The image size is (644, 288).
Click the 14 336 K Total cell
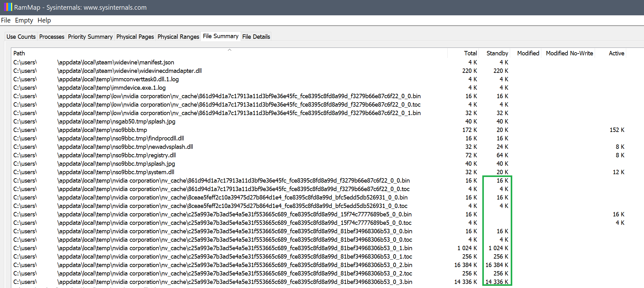pos(465,282)
